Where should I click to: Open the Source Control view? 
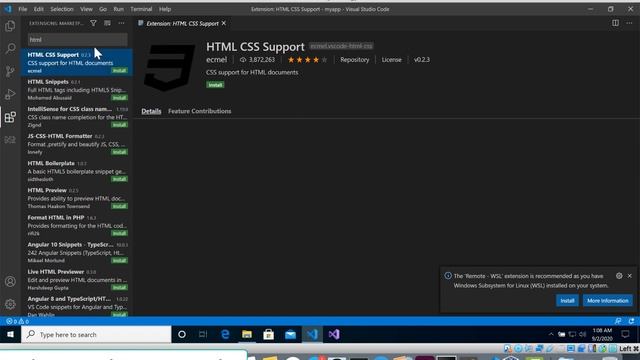[10, 71]
